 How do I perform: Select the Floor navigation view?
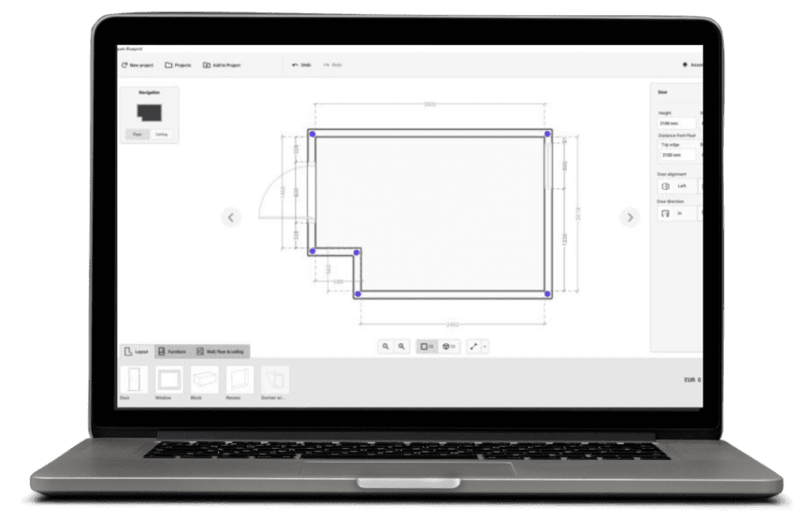point(137,135)
